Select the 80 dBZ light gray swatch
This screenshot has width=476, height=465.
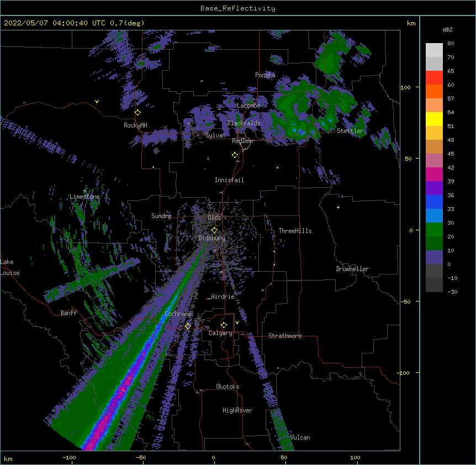tap(434, 50)
